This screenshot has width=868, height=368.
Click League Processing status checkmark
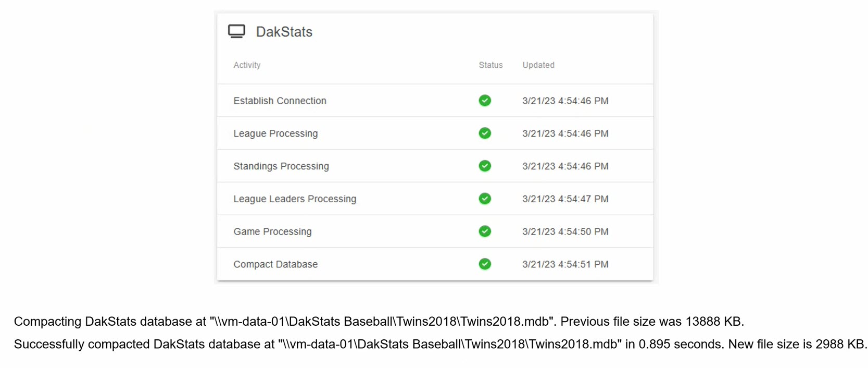[485, 133]
